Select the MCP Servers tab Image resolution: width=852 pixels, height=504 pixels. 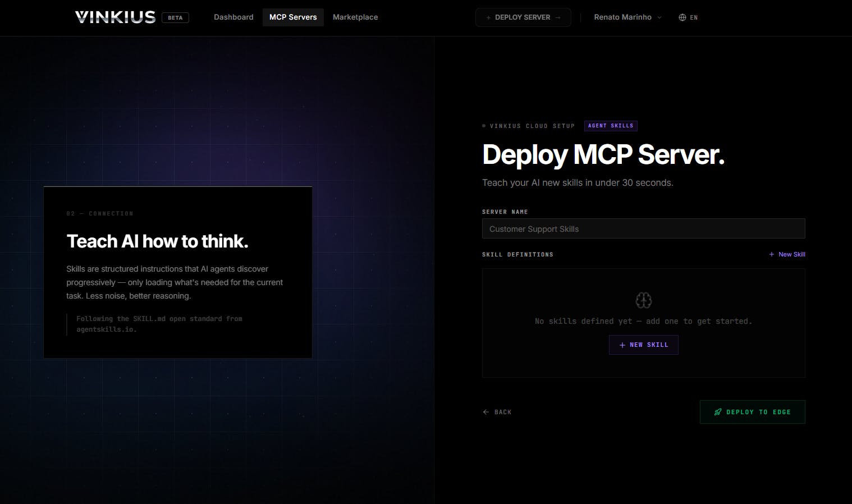click(x=293, y=17)
